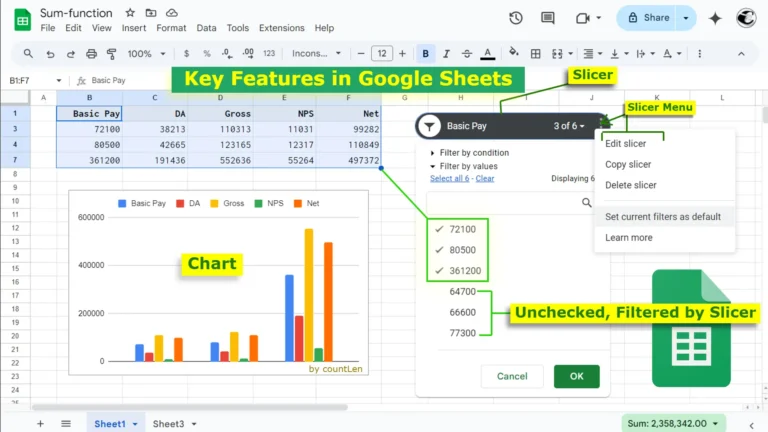
Task: Open Gemini sparkle icon
Action: pyautogui.click(x=715, y=18)
